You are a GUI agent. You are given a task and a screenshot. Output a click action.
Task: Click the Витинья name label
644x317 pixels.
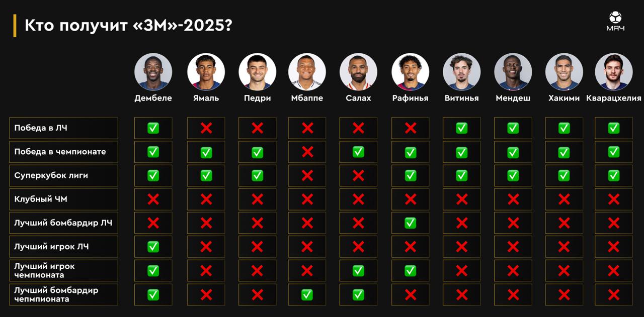click(x=461, y=98)
